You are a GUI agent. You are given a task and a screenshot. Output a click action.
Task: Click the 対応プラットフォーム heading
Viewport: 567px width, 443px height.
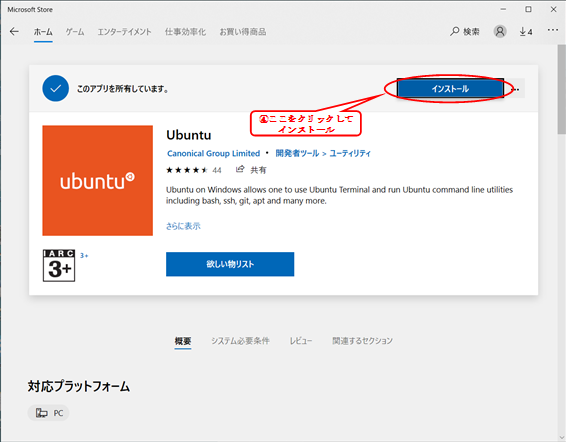coord(79,386)
